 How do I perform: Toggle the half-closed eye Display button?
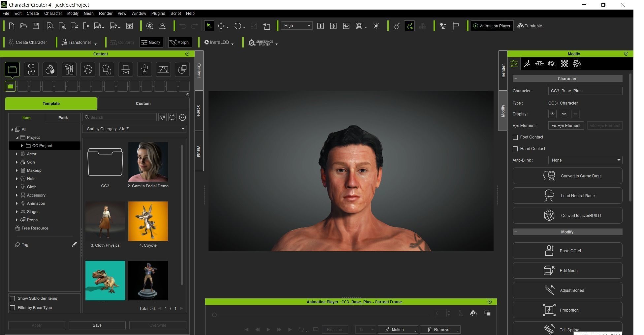pos(564,114)
